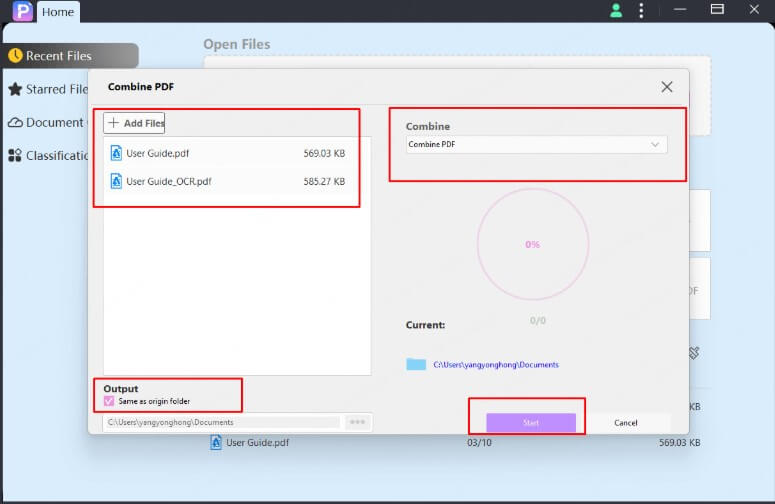775x504 pixels.
Task: Click the browse ellipsis button for the output path
Action: tap(357, 422)
